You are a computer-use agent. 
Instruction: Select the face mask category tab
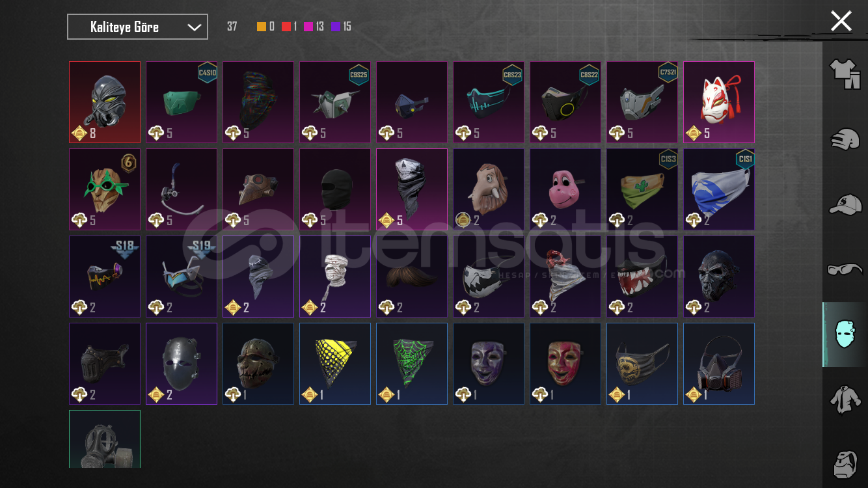tap(845, 334)
